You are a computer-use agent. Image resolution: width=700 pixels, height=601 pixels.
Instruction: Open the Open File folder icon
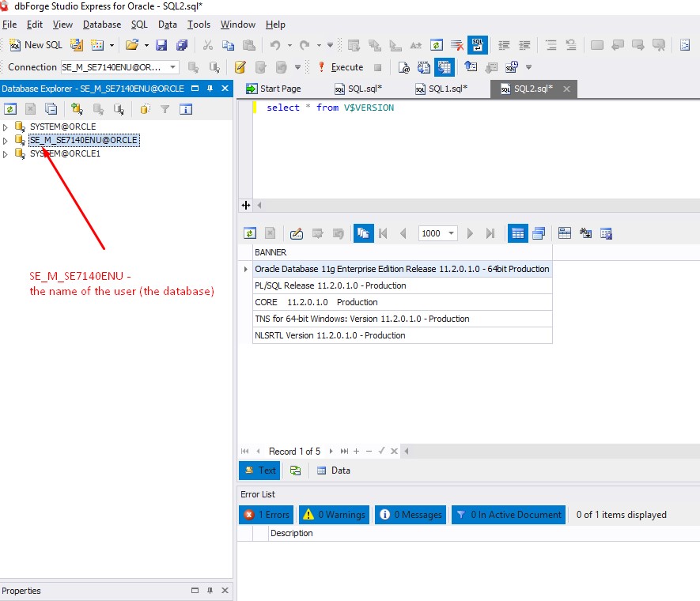click(x=132, y=44)
